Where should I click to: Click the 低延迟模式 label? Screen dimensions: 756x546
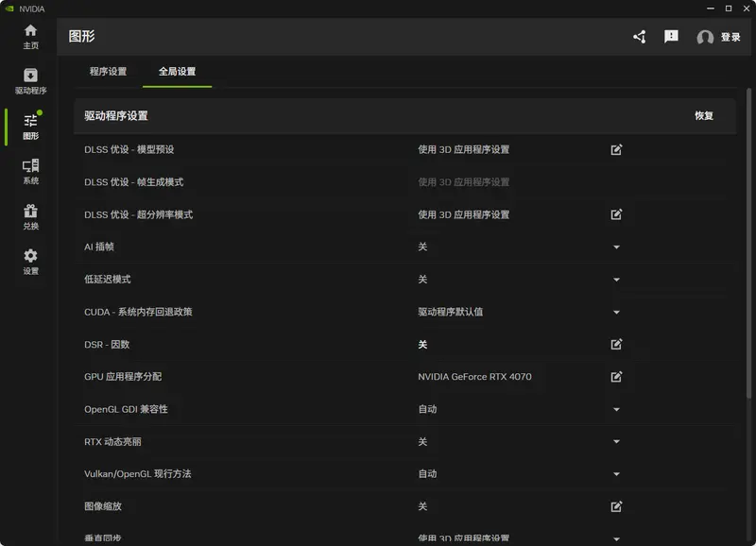click(107, 279)
